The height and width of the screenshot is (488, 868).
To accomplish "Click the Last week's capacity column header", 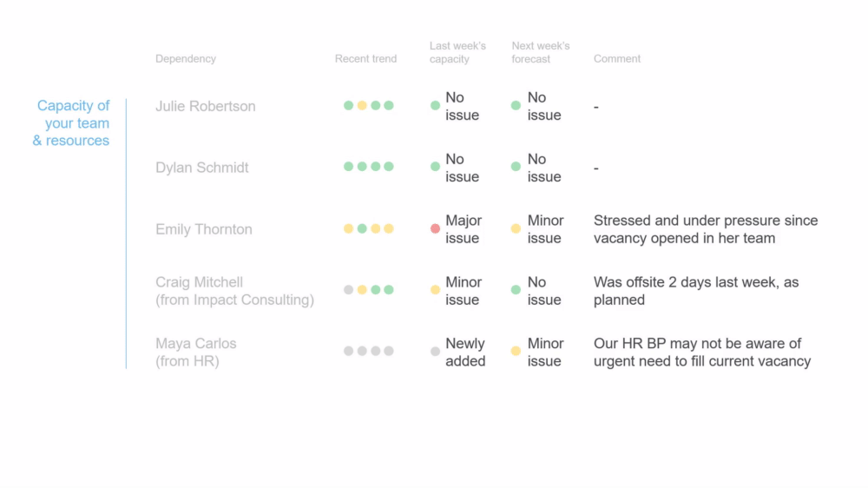I will [457, 53].
